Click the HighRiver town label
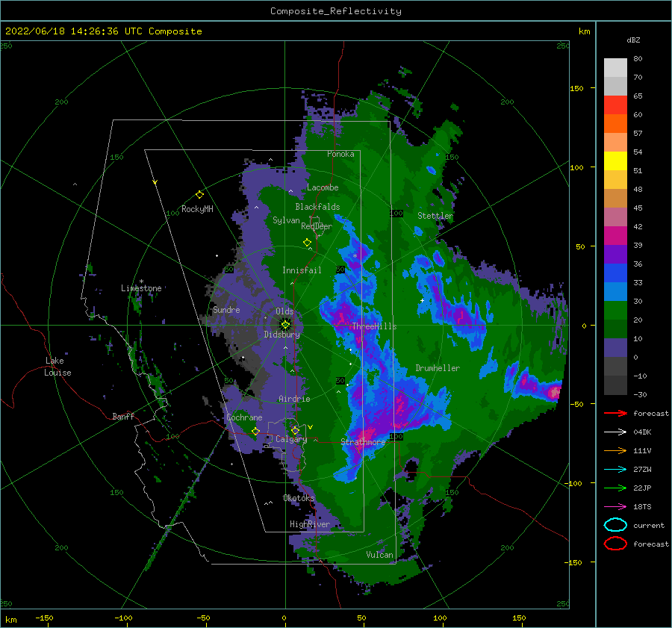Viewport: 672px width, 628px height. 310,524
